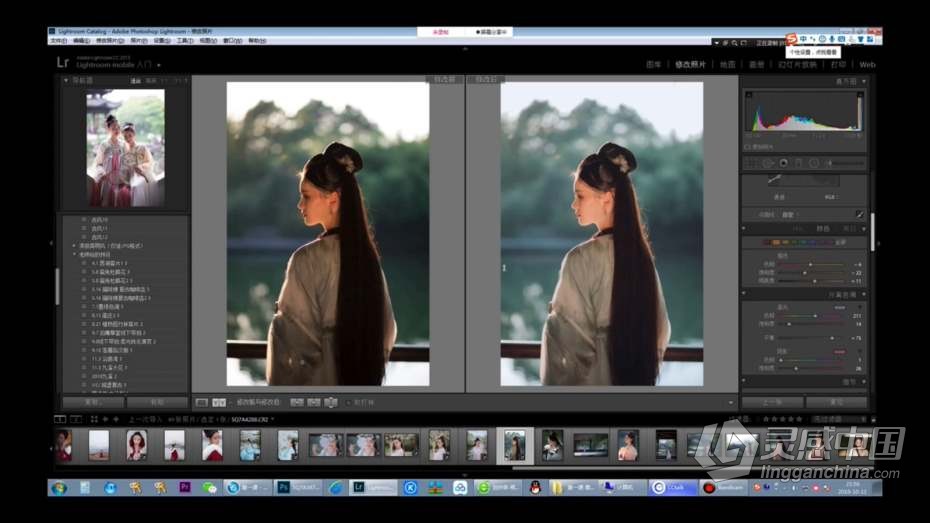The image size is (930, 523).
Task: Click the Navigator preview thumbnail
Action: [x=126, y=148]
